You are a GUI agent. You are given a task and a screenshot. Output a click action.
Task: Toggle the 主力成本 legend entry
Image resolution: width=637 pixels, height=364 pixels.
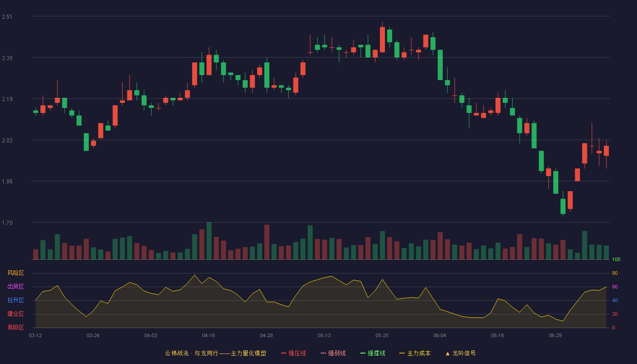415,353
